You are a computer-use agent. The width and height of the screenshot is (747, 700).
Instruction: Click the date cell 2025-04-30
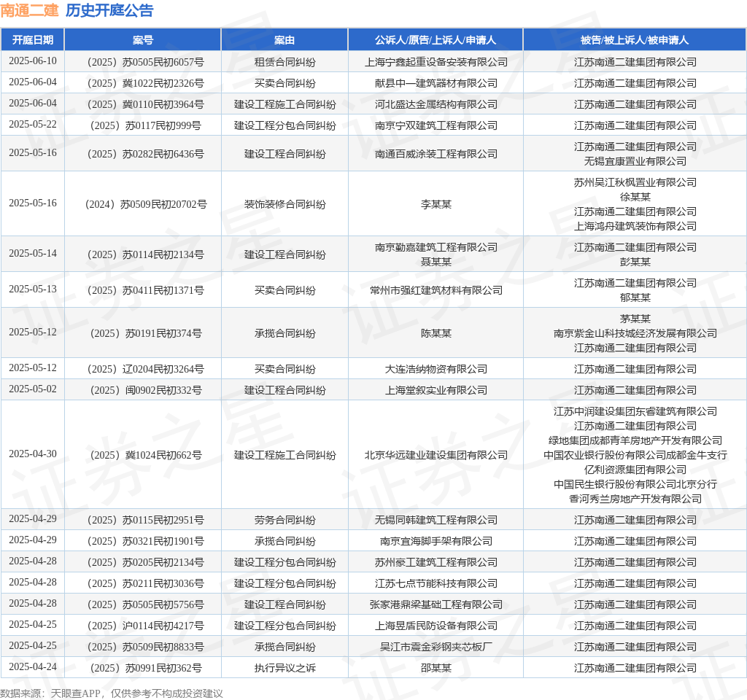[x=32, y=454]
